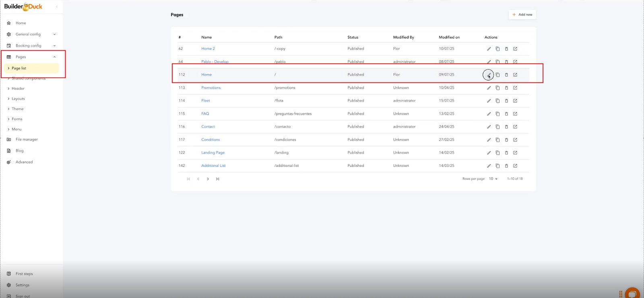Select Blog in the sidebar
This screenshot has width=644, height=298.
19,151
